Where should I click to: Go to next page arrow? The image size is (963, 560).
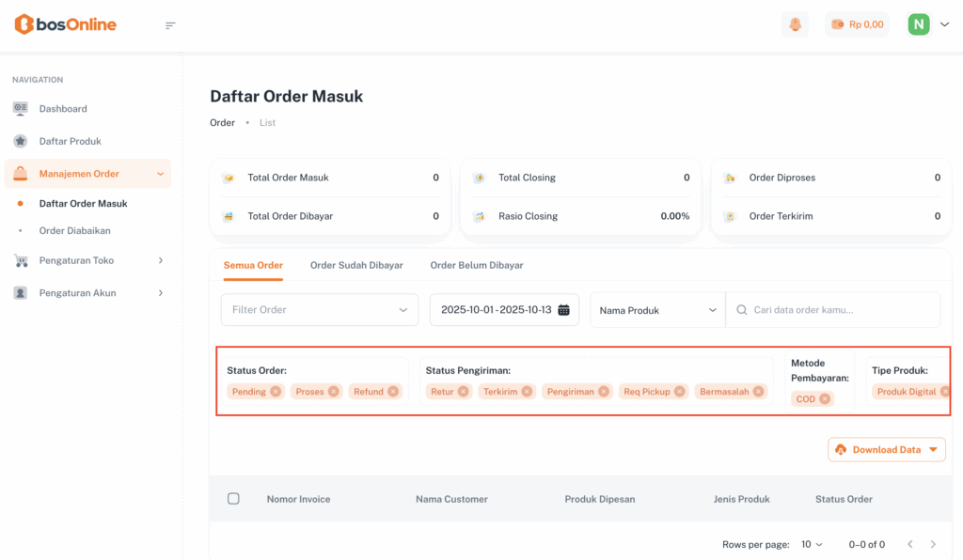click(933, 544)
